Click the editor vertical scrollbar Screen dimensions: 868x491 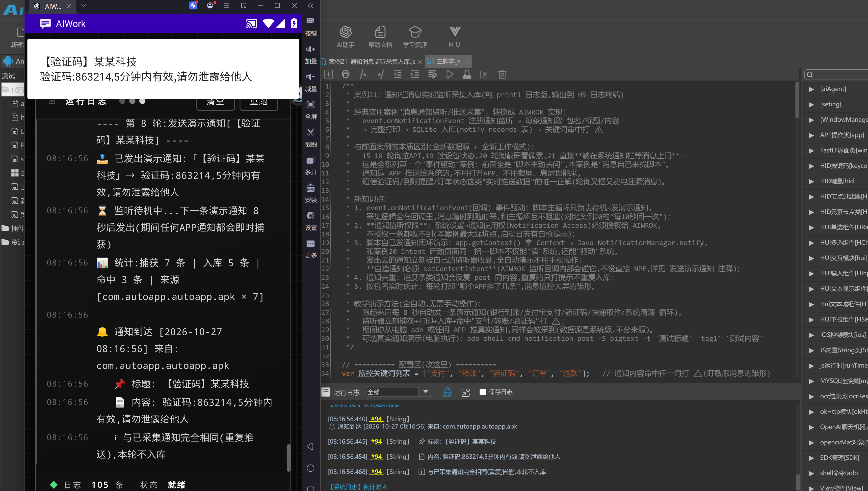[x=797, y=99]
